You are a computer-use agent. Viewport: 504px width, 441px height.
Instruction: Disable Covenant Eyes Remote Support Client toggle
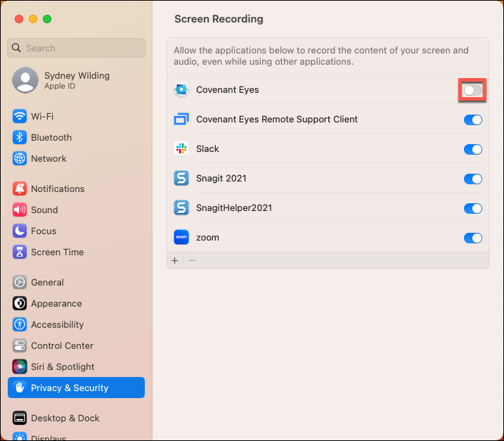pyautogui.click(x=472, y=120)
